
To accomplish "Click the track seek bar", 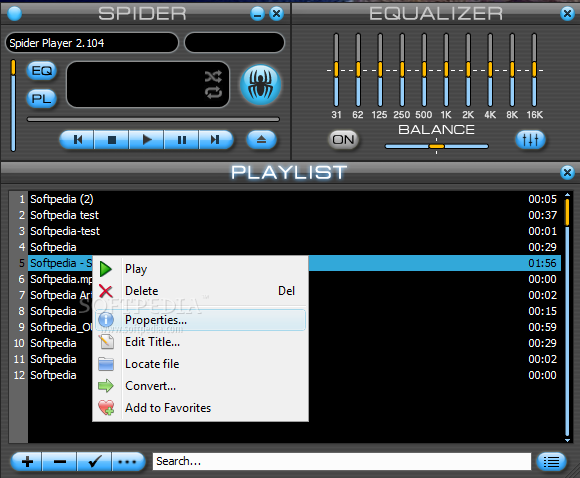I will coord(153,120).
